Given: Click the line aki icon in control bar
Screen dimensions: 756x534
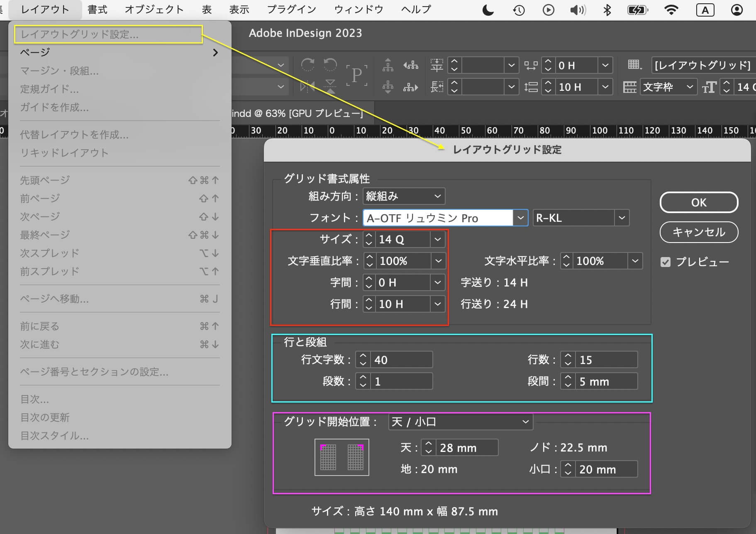Looking at the screenshot, I should point(531,87).
